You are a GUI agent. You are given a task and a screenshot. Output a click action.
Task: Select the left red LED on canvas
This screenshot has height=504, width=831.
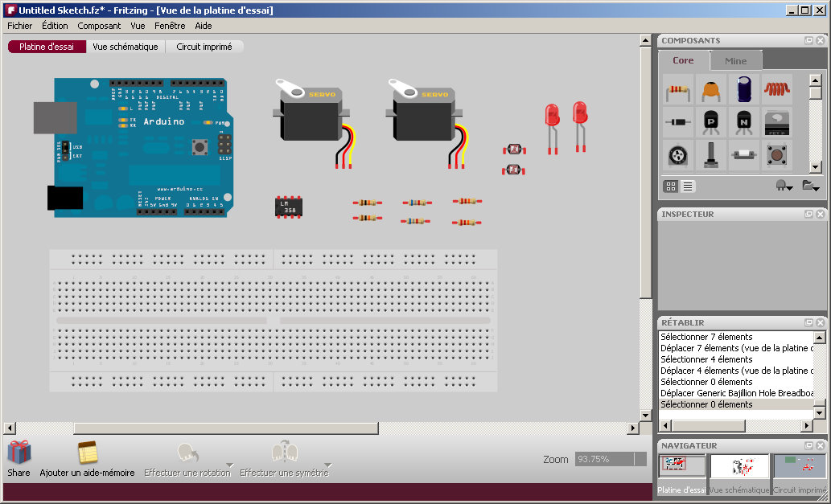[552, 129]
